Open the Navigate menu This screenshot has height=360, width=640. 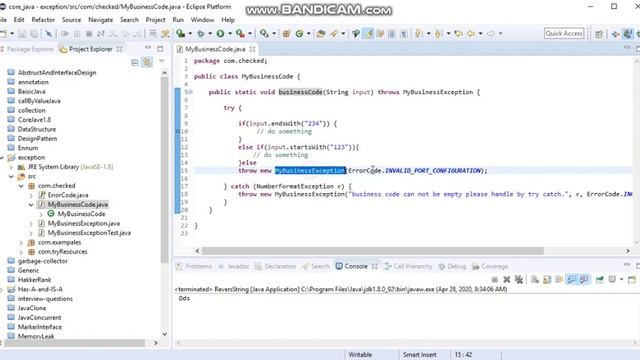100,20
